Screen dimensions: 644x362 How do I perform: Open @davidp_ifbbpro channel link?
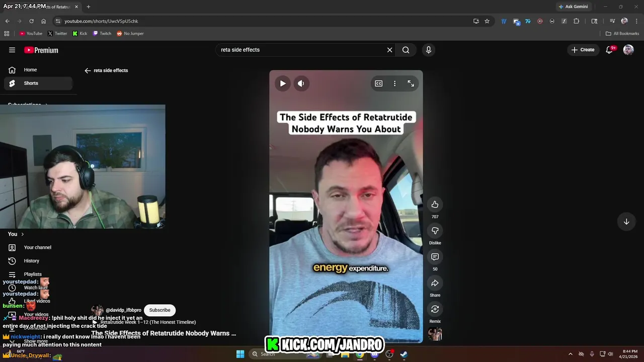pos(123,310)
